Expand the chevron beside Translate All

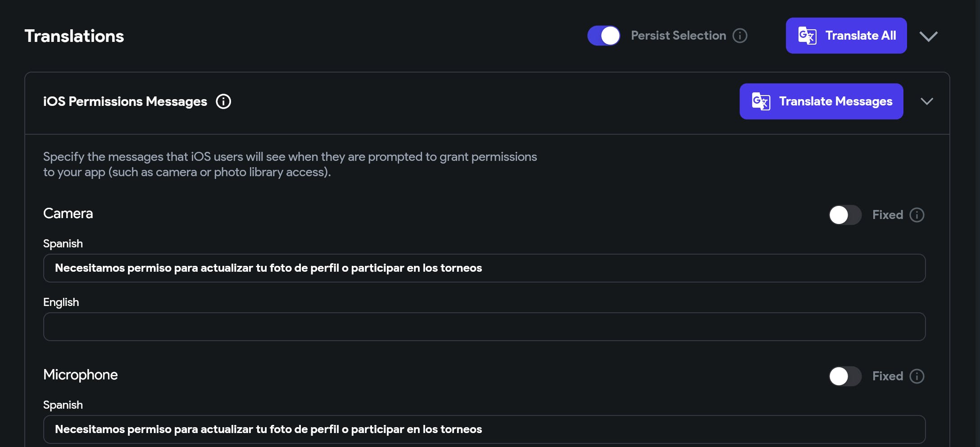tap(929, 36)
